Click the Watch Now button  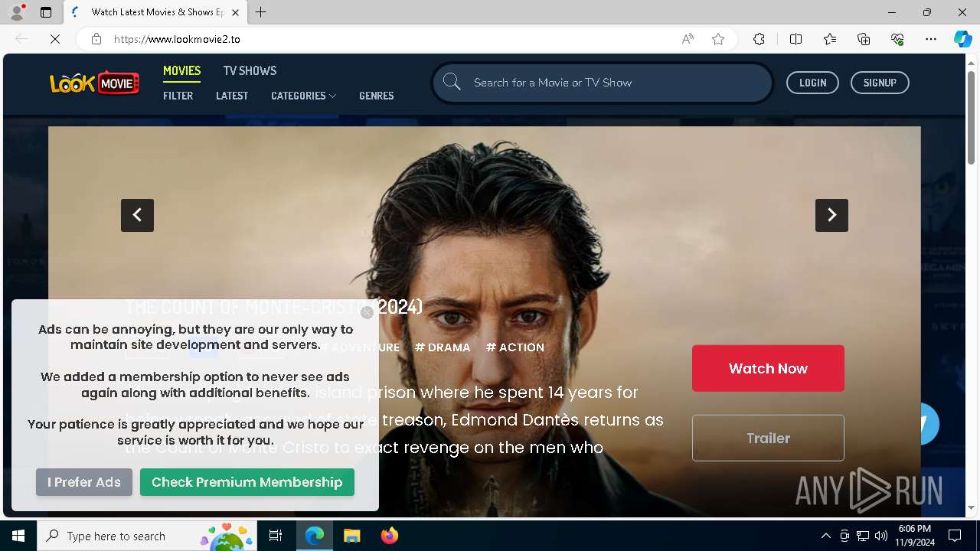click(x=768, y=368)
